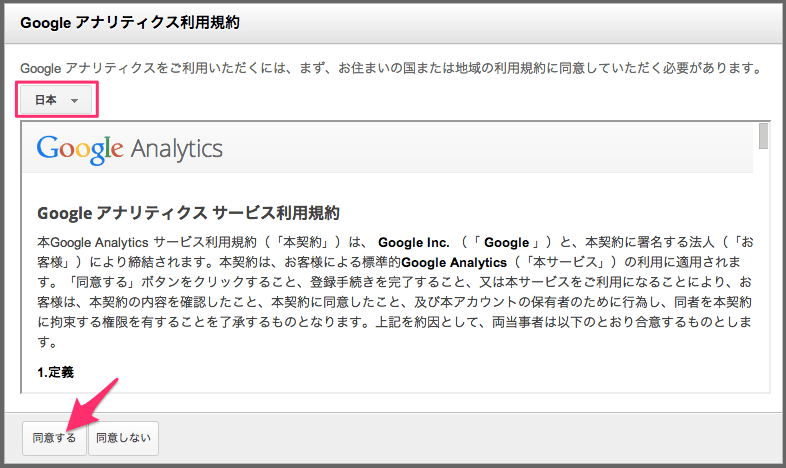The width and height of the screenshot is (786, 468).
Task: Click the gray Analytics wordmark
Action: [x=177, y=149]
